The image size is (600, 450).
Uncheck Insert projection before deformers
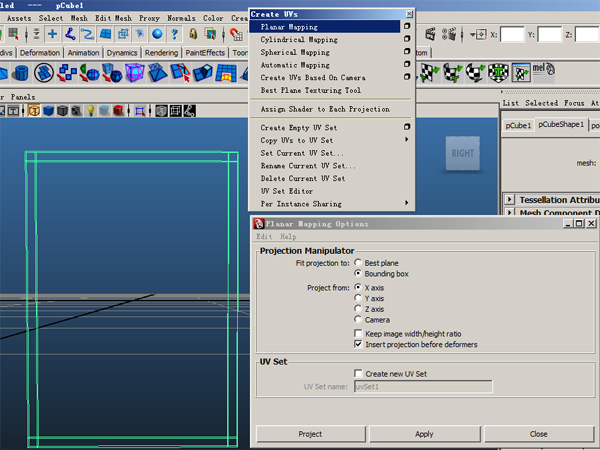358,344
